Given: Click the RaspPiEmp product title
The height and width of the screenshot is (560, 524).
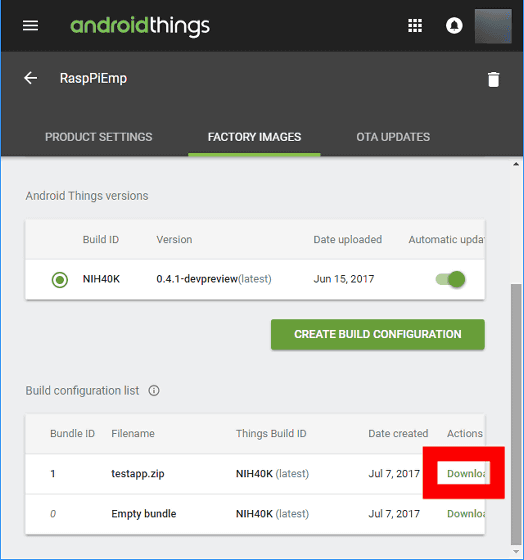Looking at the screenshot, I should pos(93,78).
